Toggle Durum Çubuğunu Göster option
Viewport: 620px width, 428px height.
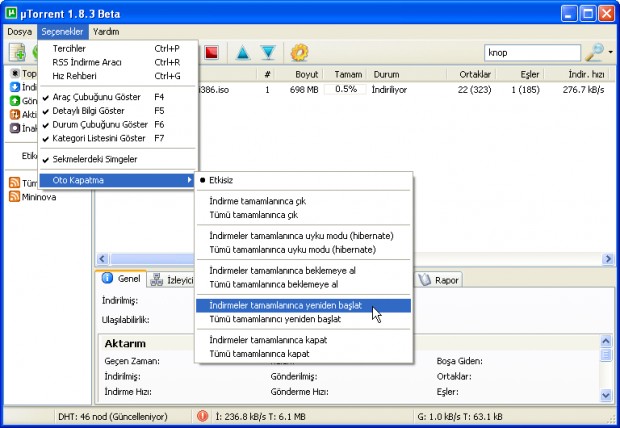[118, 125]
